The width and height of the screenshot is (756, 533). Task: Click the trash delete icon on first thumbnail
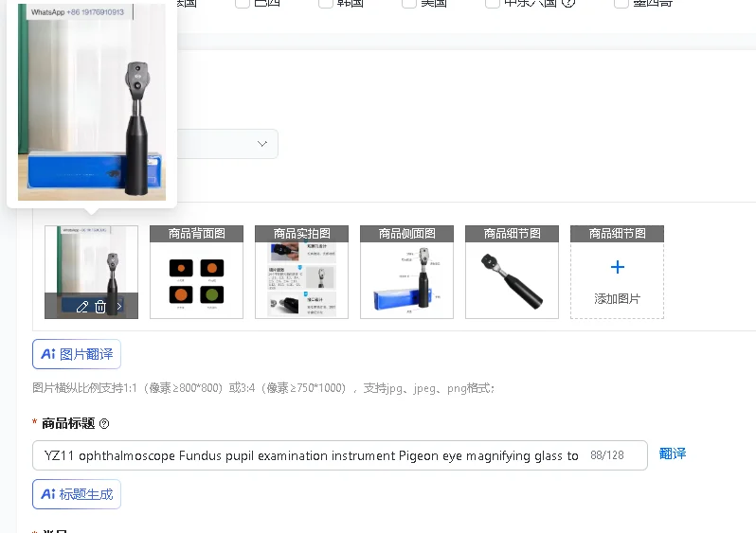[x=100, y=307]
